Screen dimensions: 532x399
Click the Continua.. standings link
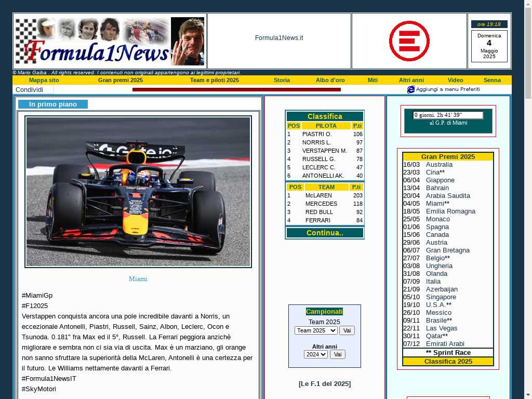click(x=325, y=233)
